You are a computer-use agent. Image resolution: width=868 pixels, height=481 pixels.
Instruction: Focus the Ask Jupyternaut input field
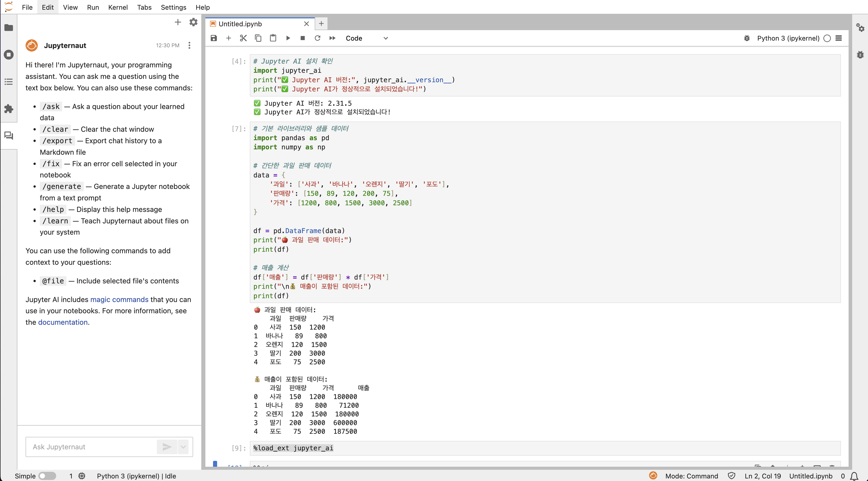(x=91, y=447)
